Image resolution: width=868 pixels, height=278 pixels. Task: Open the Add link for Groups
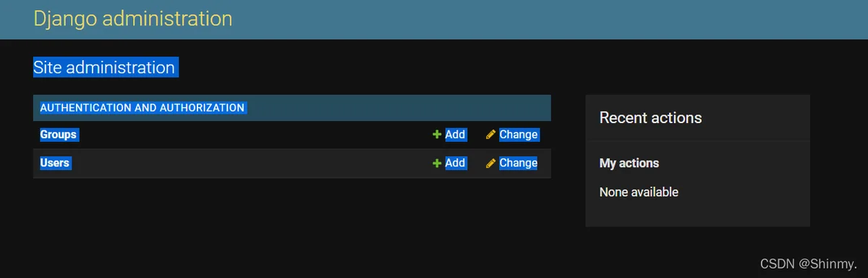(455, 135)
